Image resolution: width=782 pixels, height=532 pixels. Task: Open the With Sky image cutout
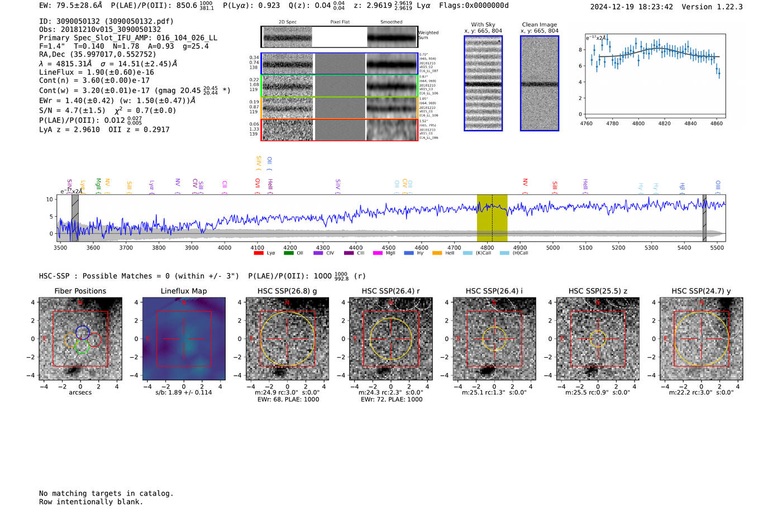pyautogui.click(x=483, y=83)
